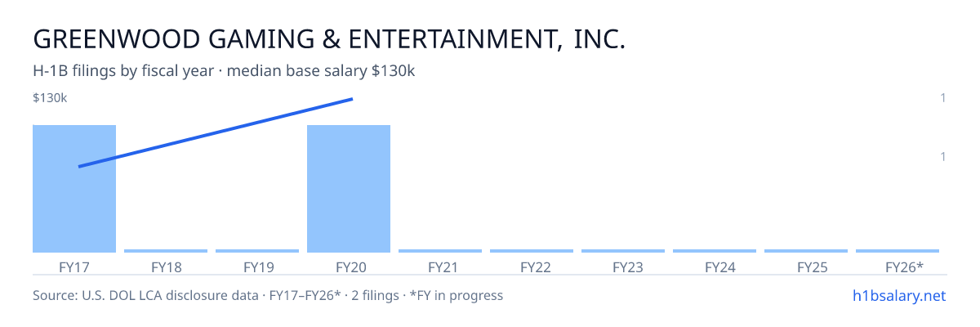Click the FY23 axis label

[623, 267]
